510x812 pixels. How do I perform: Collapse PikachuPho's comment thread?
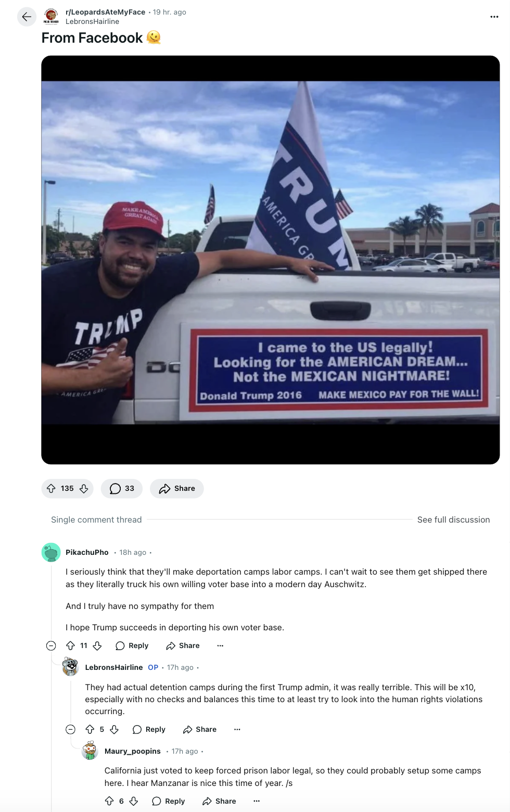(x=51, y=645)
